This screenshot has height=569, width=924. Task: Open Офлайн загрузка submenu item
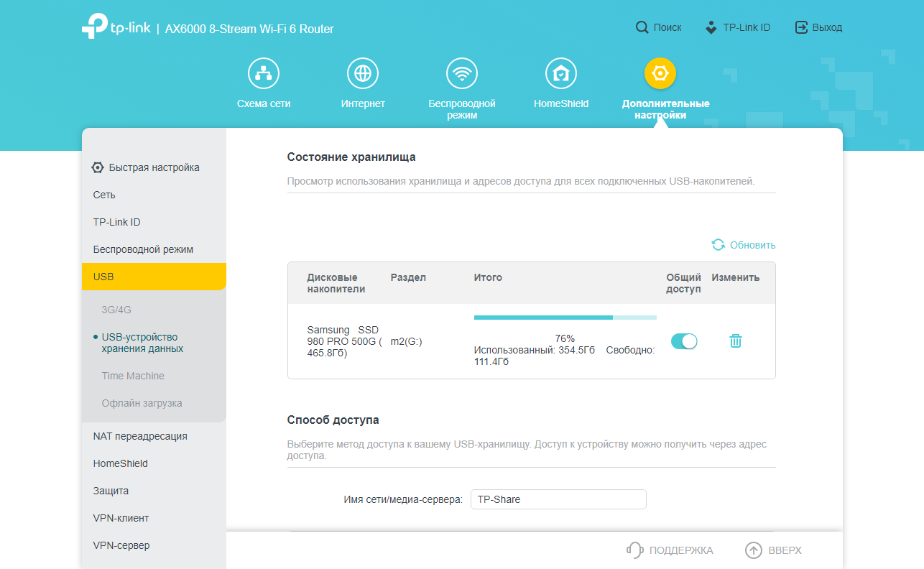coord(142,403)
